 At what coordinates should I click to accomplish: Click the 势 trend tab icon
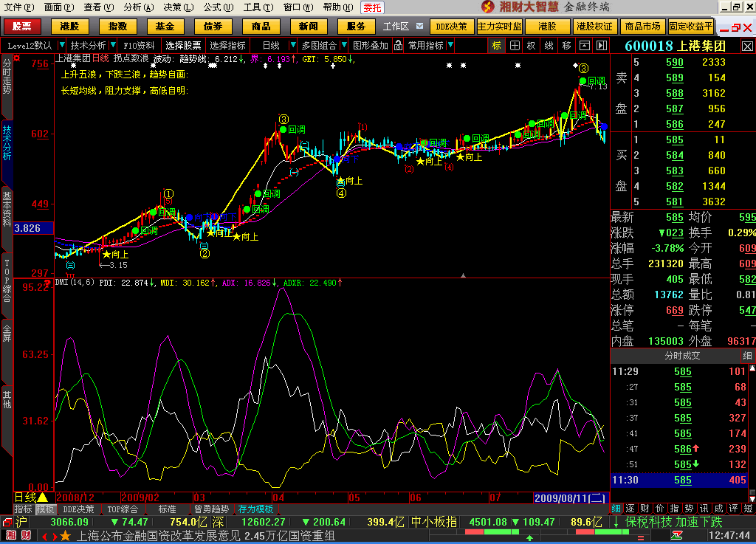coord(690,509)
